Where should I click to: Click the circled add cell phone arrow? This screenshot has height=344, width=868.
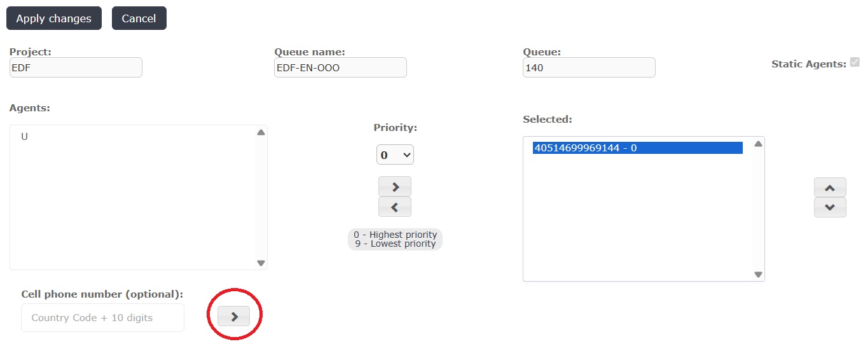pos(233,316)
